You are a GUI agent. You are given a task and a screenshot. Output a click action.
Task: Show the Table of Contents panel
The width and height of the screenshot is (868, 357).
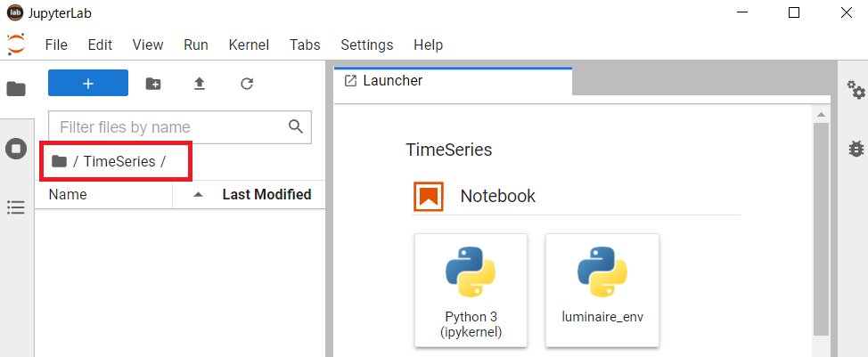16,207
